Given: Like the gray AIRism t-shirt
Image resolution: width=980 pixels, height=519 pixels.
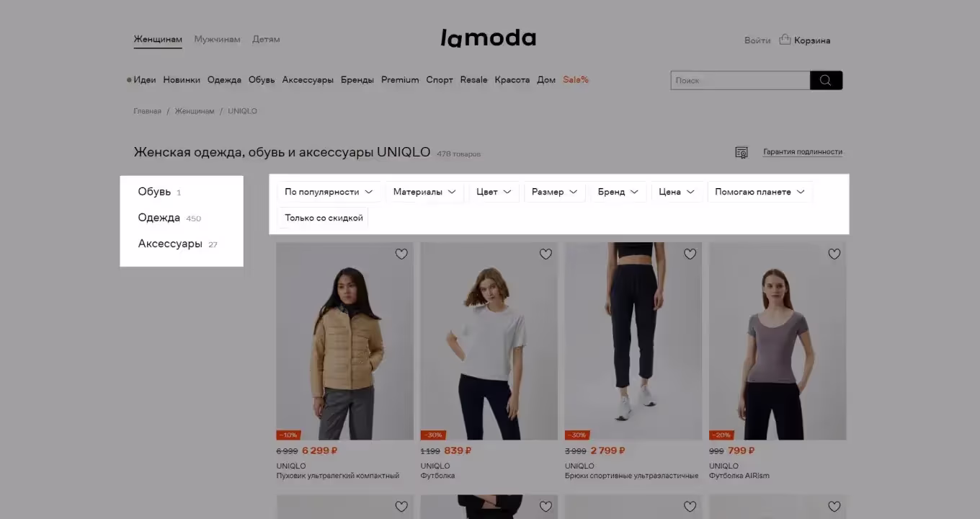Looking at the screenshot, I should click(x=834, y=254).
